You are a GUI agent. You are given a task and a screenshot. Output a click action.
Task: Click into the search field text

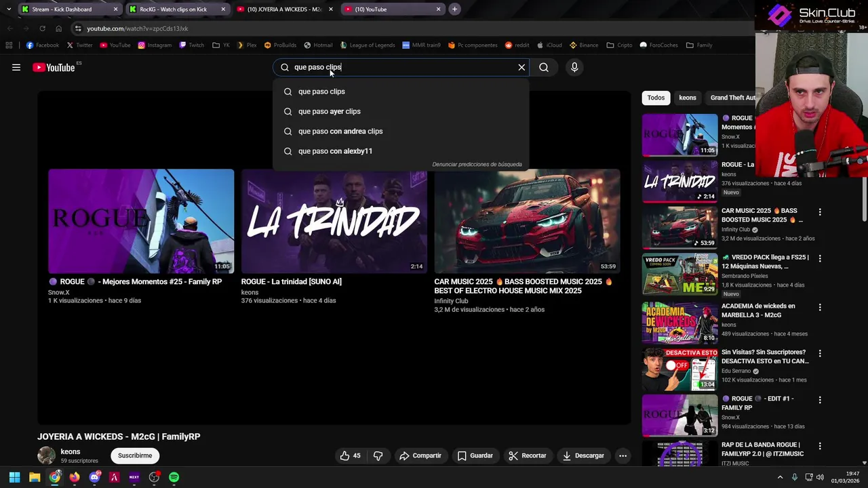400,67
